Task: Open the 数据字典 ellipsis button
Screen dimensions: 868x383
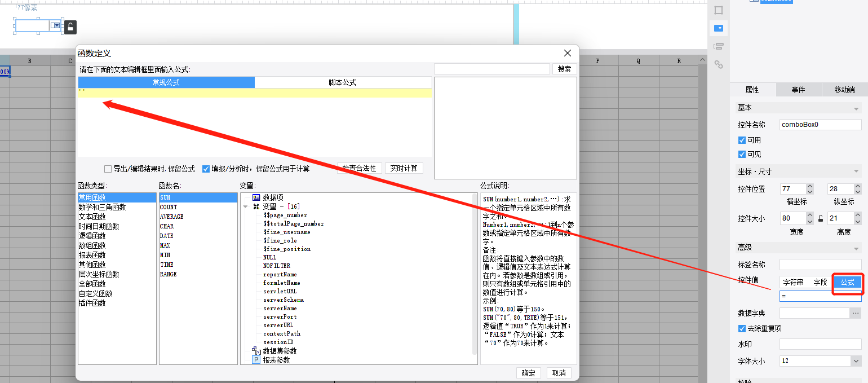Action: 856,313
